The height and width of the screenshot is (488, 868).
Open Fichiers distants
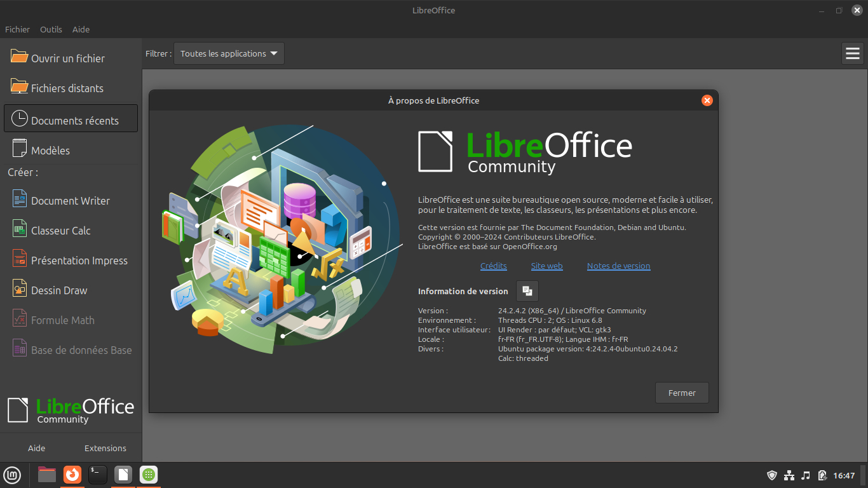(67, 88)
